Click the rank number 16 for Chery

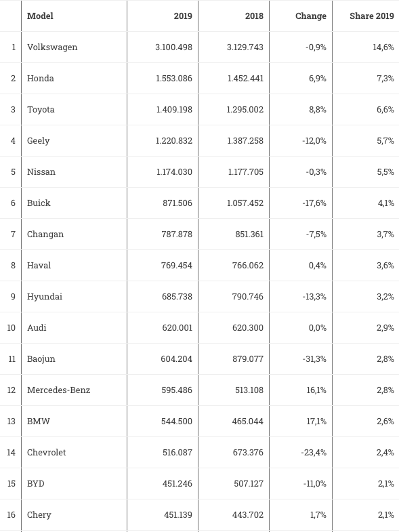12,515
